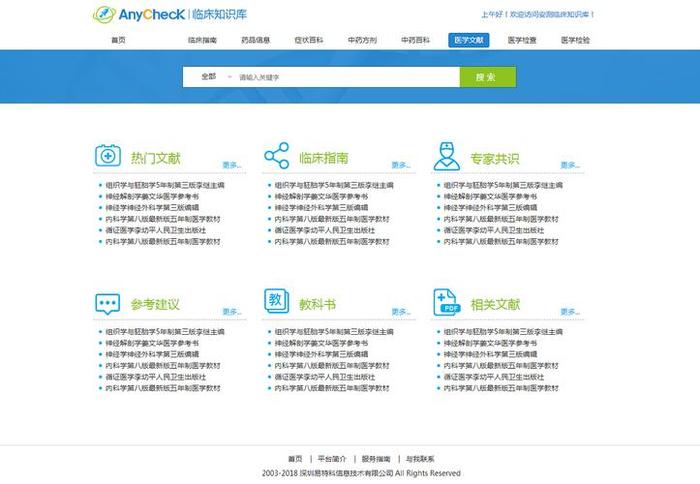Click the green 搜索 search button
Viewport: 700px width, 484px height.
[x=488, y=77]
